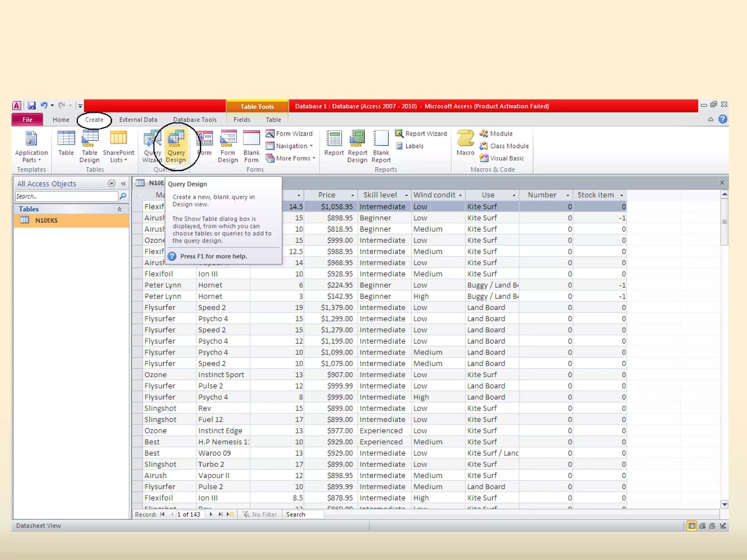Select Datasheet View button in status bar
Screen dimensions: 747x560
coord(692,526)
